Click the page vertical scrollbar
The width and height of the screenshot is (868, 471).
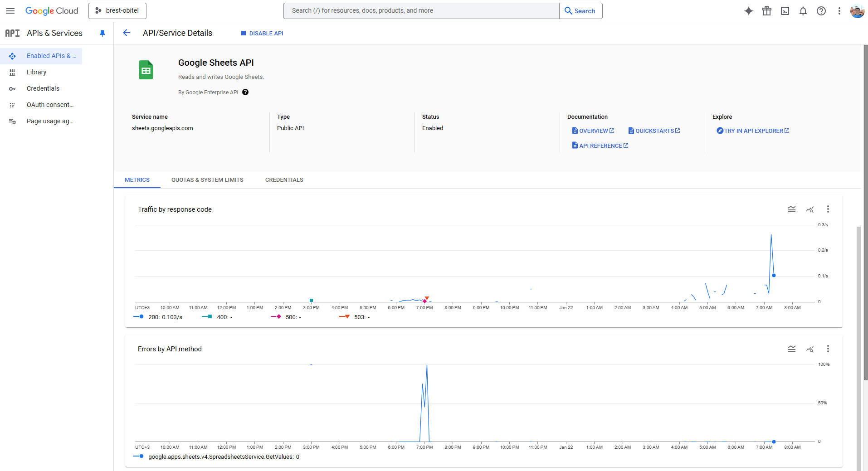[x=865, y=212]
